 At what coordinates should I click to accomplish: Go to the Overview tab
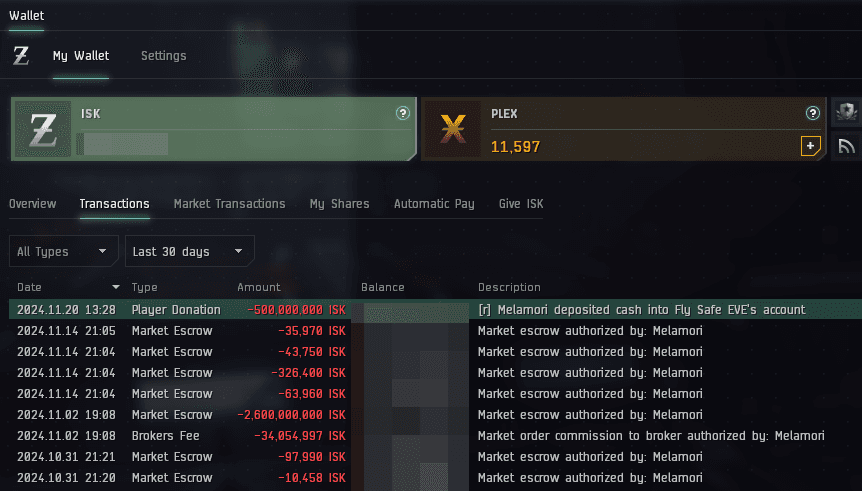(x=33, y=204)
